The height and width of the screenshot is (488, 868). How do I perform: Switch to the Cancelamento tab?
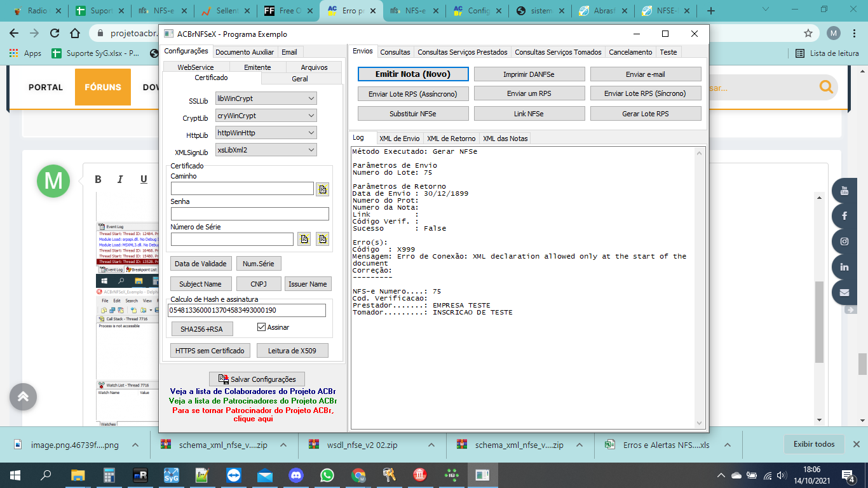(x=630, y=52)
